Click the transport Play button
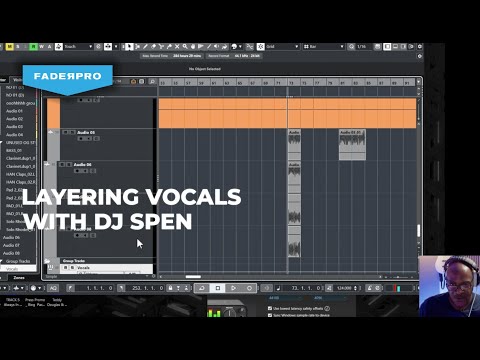The width and height of the screenshot is (480, 360). tap(233, 288)
